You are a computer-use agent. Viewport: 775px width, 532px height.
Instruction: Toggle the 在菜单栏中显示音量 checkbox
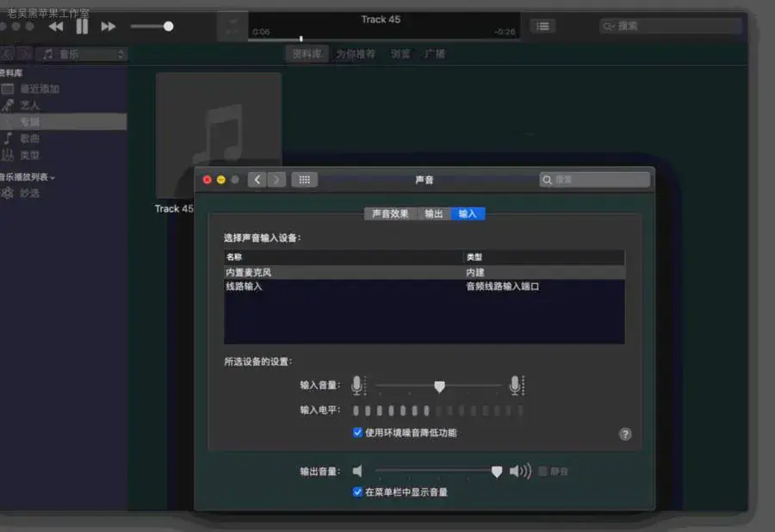point(357,492)
